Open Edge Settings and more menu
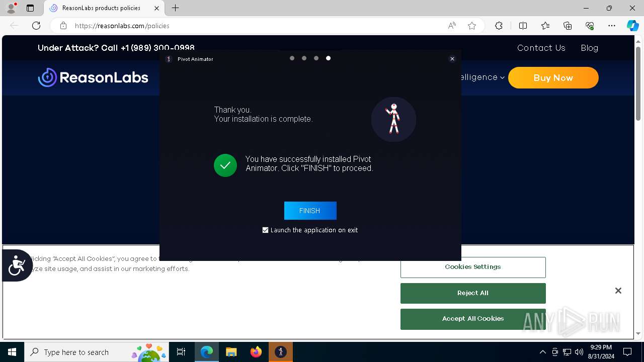 click(x=612, y=26)
